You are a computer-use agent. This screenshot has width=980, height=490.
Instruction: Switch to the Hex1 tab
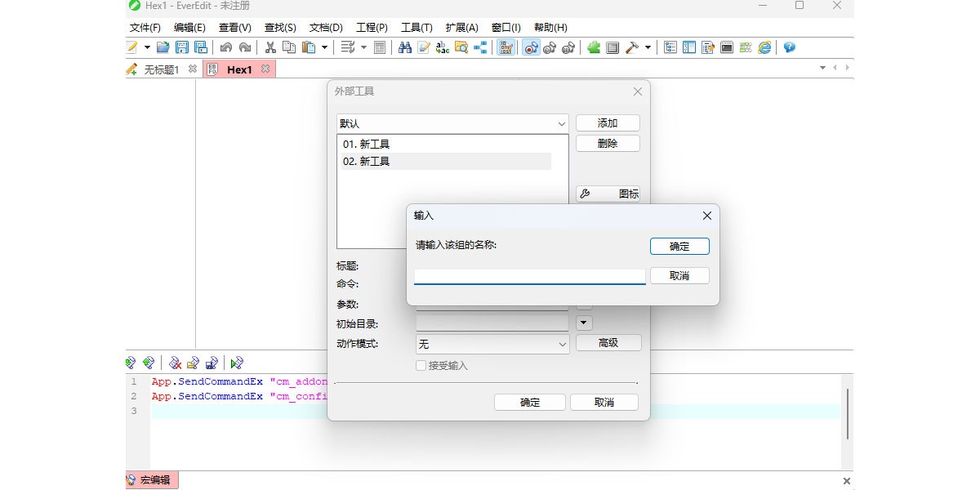pos(238,69)
